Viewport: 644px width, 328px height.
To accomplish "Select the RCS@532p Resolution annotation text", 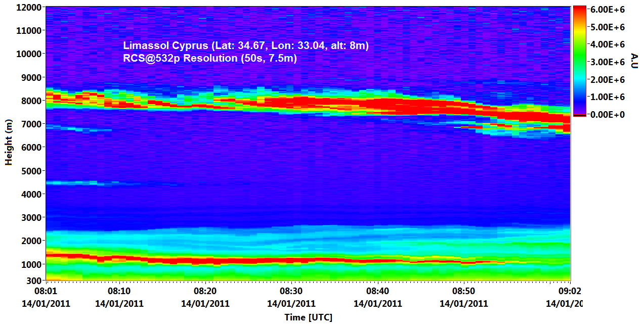I will click(209, 58).
